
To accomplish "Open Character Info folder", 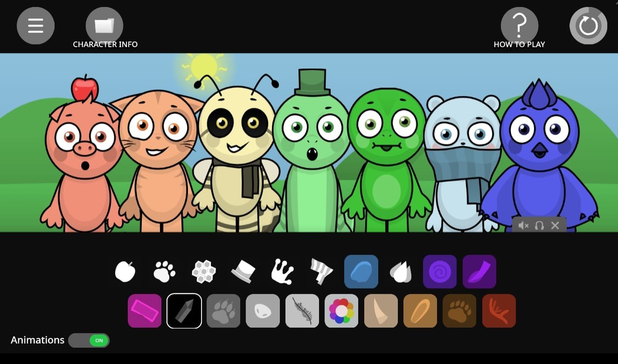I will pyautogui.click(x=104, y=26).
